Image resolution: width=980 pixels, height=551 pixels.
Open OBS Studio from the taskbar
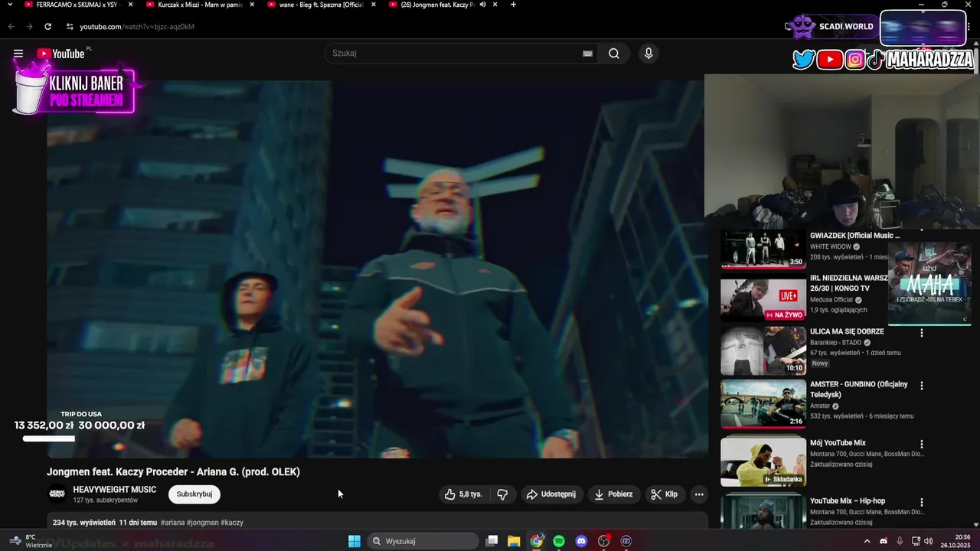pyautogui.click(x=604, y=541)
